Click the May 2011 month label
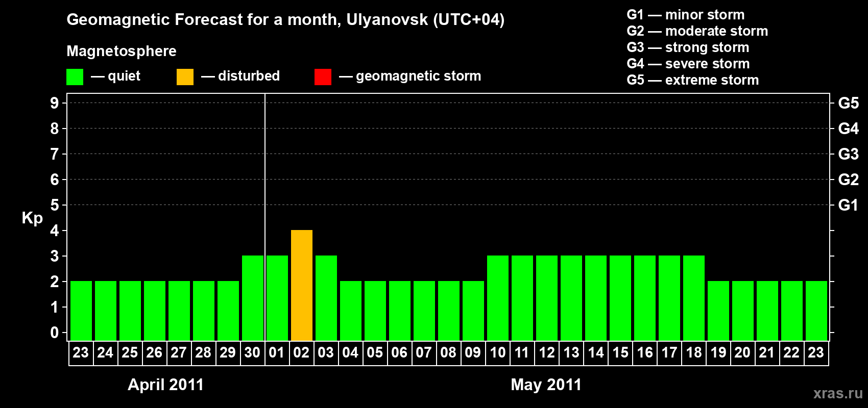The height and width of the screenshot is (408, 868). point(546,385)
